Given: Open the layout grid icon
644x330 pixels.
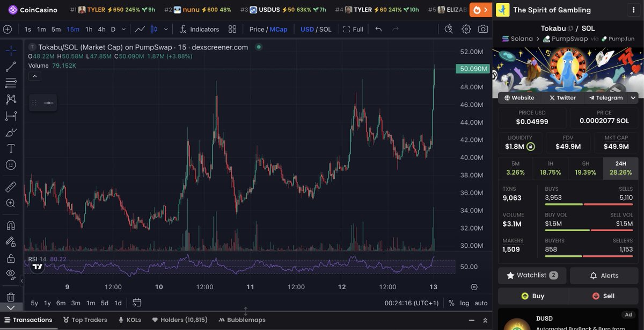Looking at the screenshot, I should pos(232,29).
